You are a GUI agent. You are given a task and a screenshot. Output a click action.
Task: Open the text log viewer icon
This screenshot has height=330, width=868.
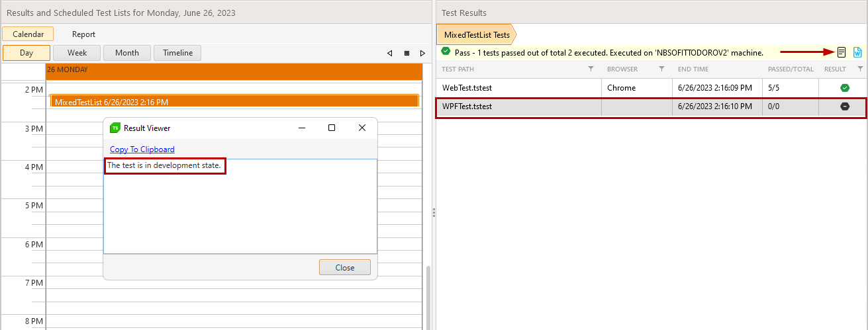click(x=842, y=52)
